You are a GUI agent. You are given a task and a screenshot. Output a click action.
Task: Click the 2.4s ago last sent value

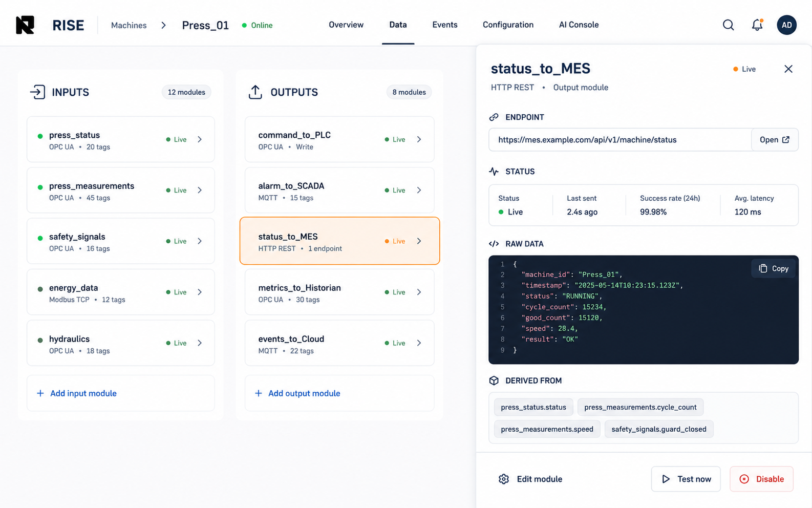coord(582,212)
